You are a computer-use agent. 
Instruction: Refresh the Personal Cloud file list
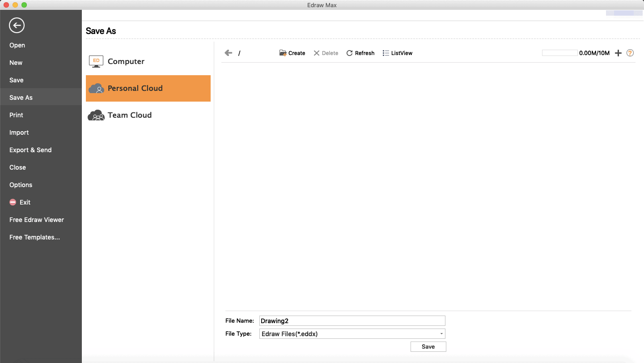tap(360, 53)
